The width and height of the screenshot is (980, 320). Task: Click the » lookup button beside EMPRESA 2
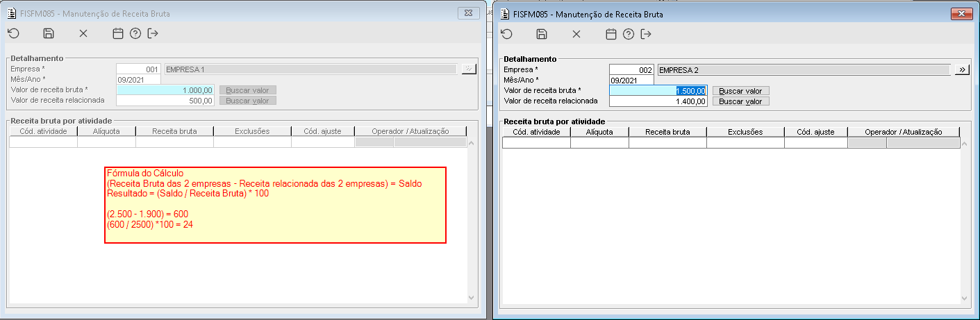point(962,69)
